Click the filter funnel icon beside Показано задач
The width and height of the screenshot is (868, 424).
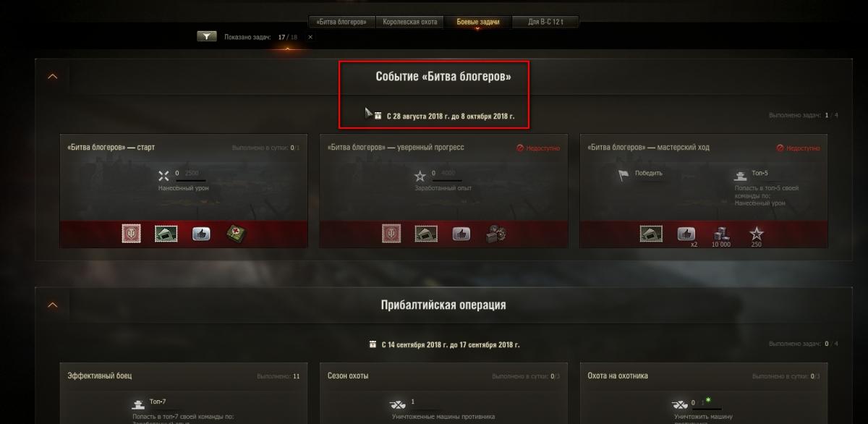207,36
